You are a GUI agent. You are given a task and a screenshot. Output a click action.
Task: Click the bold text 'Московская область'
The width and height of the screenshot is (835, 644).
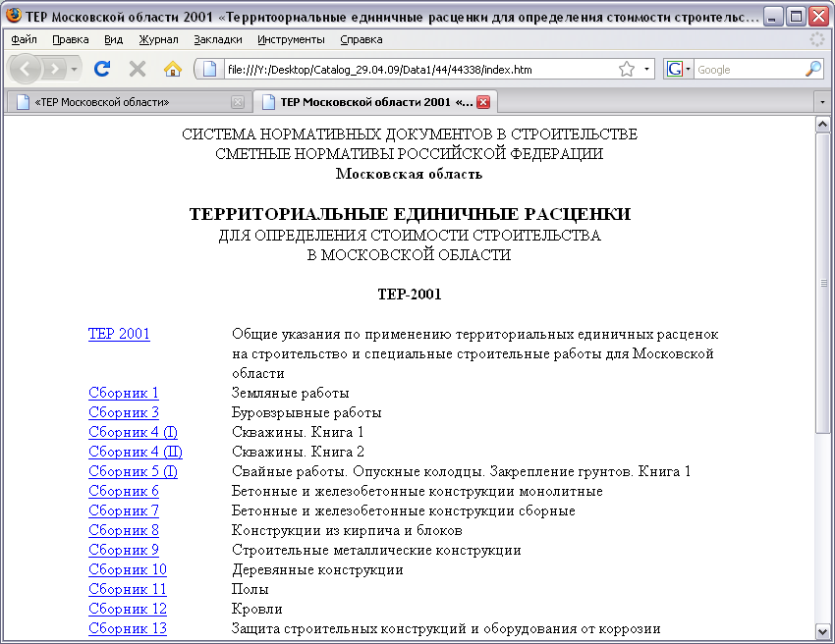[409, 174]
